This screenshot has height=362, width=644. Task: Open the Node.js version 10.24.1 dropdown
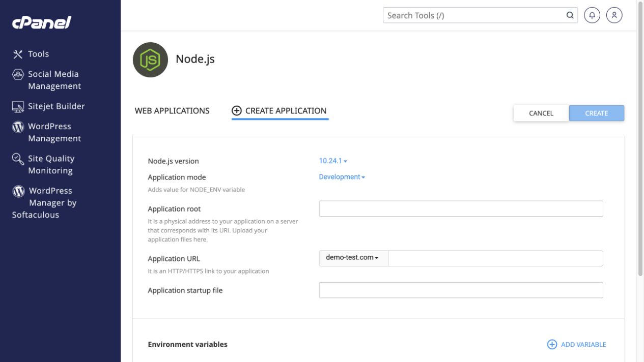[333, 161]
